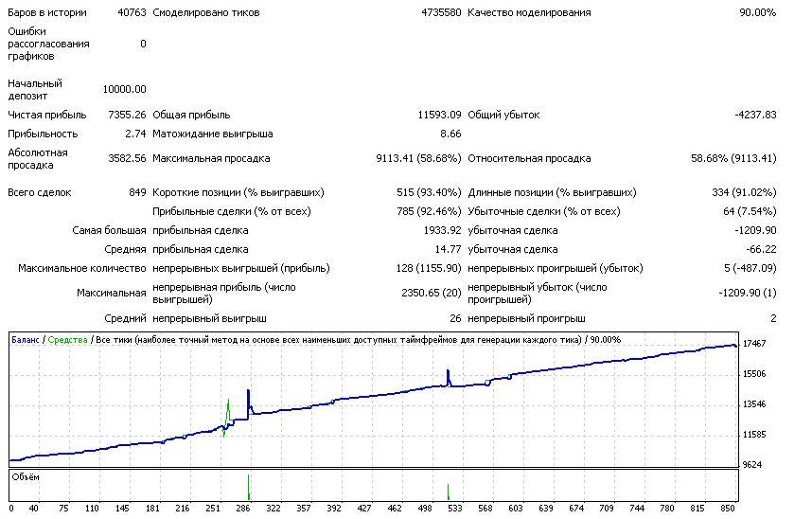
Task: Click long positions value 334 (91.02%)
Action: [x=744, y=192]
